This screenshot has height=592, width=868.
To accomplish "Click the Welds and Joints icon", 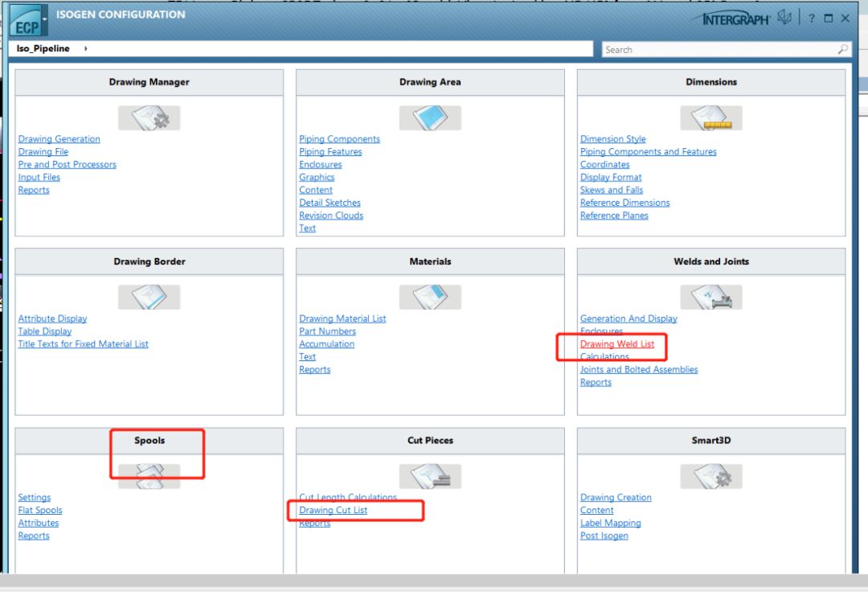I will coord(711,298).
